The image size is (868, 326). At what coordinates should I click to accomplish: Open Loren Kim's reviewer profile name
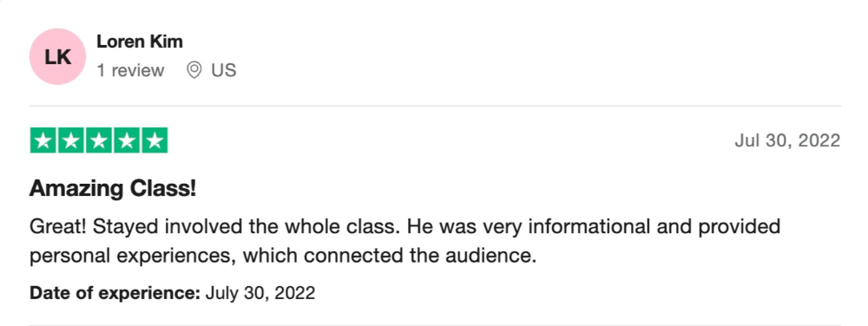(x=140, y=42)
